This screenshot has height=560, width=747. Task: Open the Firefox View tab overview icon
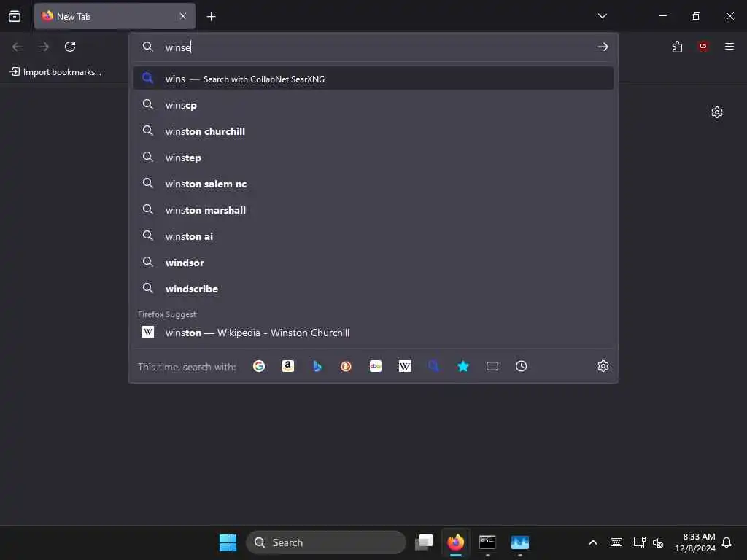(x=15, y=16)
